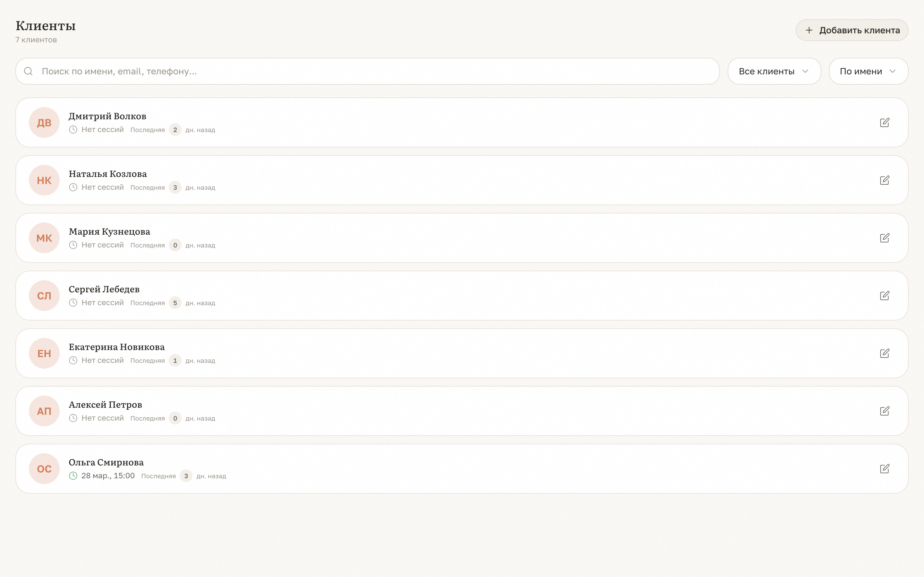Viewport: 924px width, 577px height.
Task: Expand the Все клиенты filter dropdown
Action: tap(774, 71)
